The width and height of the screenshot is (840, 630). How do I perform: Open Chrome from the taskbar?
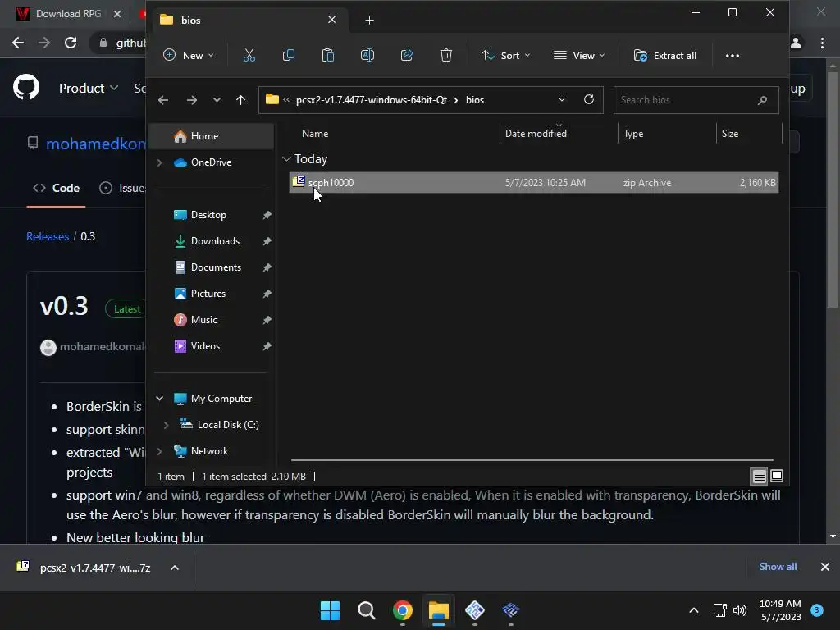(x=402, y=610)
